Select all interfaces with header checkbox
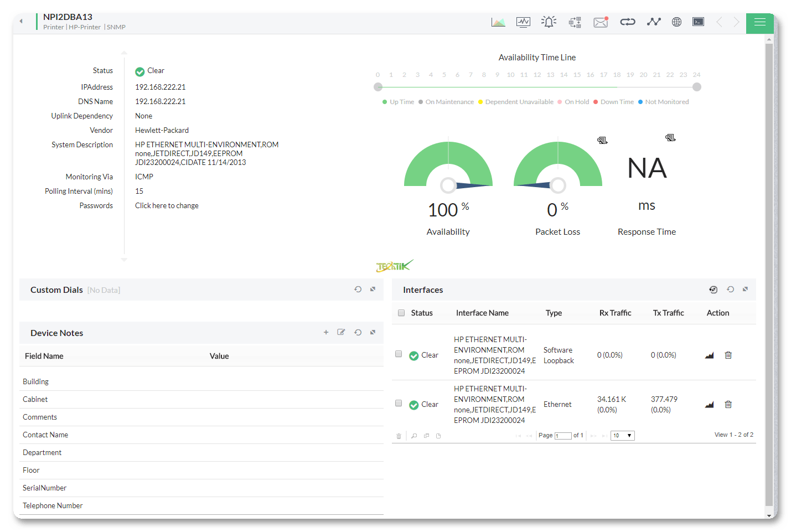 pyautogui.click(x=401, y=313)
